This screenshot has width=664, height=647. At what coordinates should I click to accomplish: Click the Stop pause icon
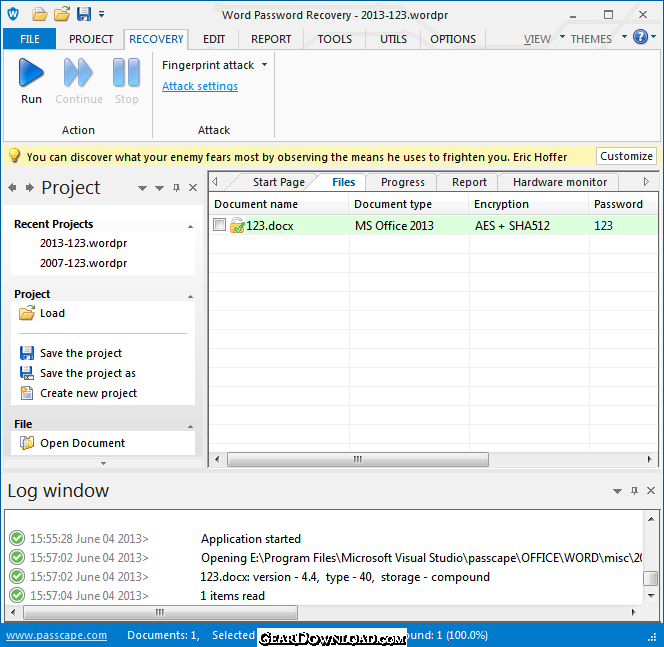click(126, 72)
